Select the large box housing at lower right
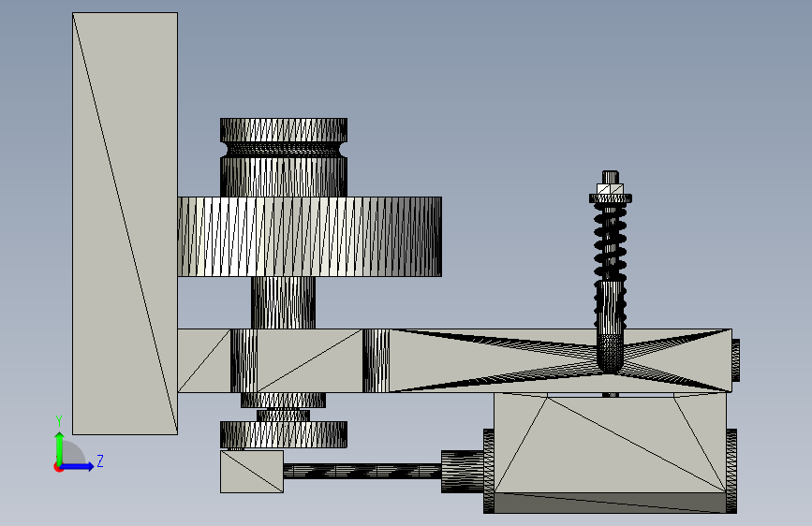The image size is (812, 526). (610, 452)
